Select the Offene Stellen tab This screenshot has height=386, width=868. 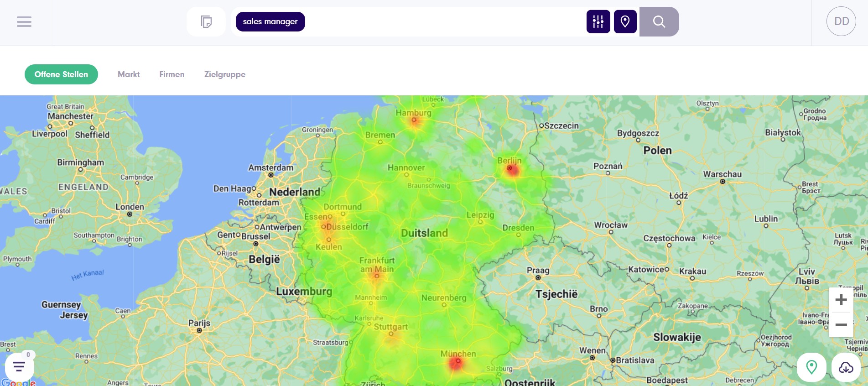point(61,74)
